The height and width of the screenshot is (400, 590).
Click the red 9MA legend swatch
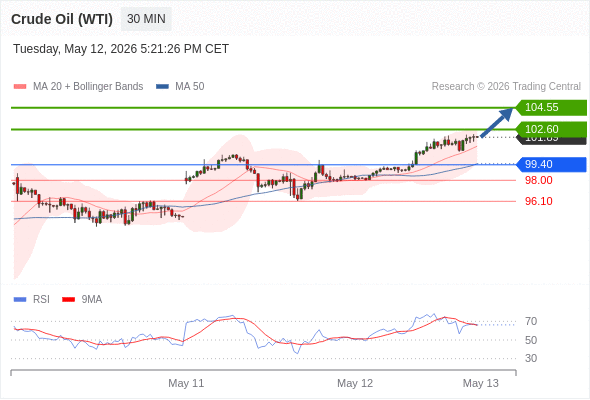(68, 300)
